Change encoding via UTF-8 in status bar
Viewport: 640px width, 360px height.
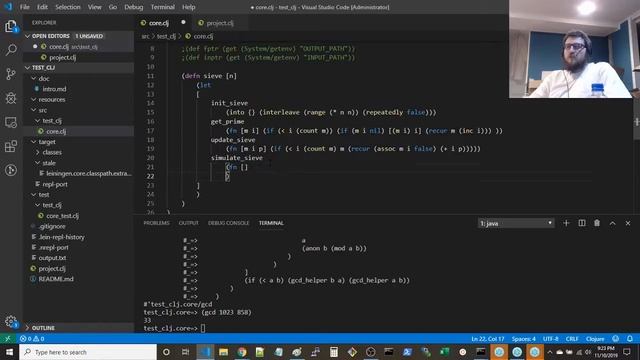pos(550,339)
